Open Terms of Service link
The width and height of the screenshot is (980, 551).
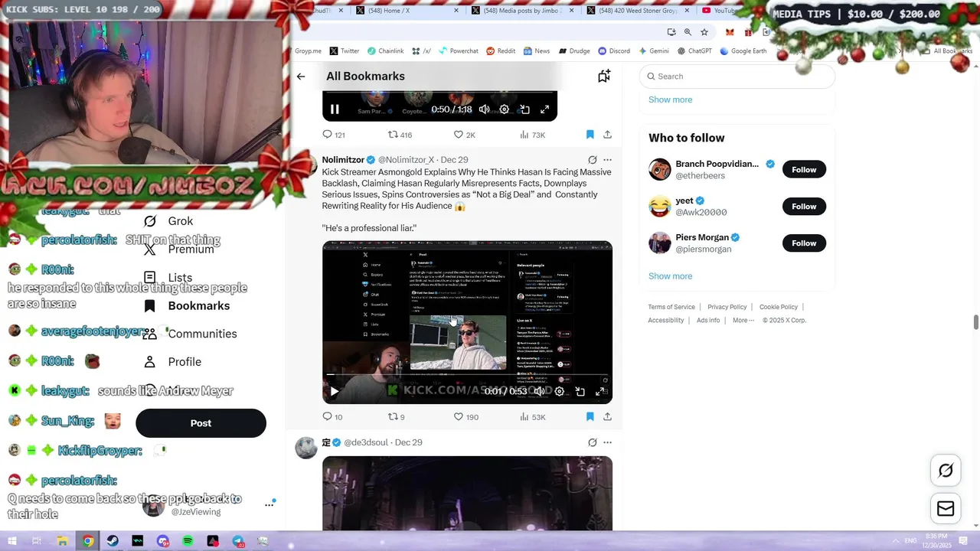[671, 307]
